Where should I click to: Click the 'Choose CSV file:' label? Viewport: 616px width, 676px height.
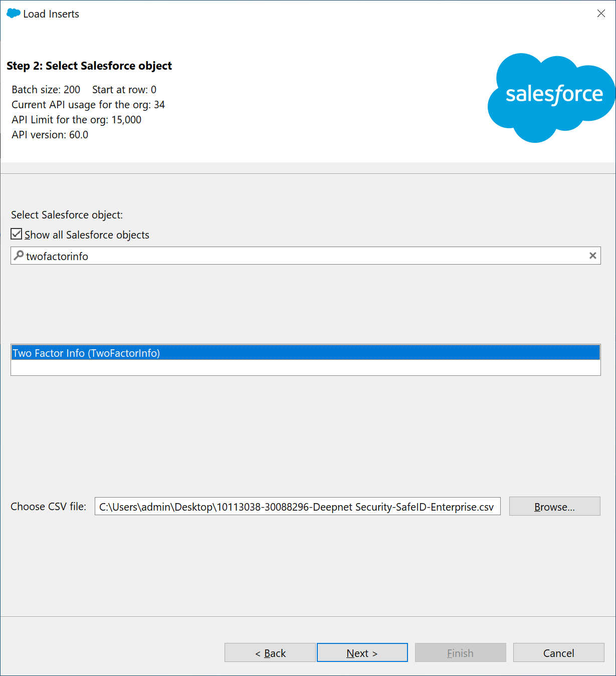click(x=49, y=507)
